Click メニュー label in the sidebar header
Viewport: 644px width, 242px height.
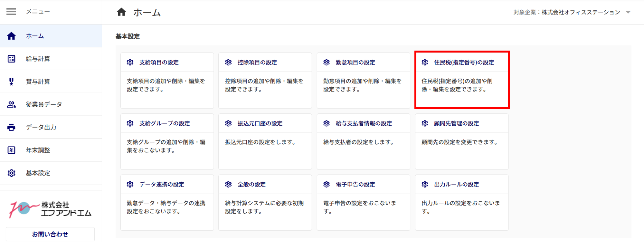pyautogui.click(x=38, y=12)
